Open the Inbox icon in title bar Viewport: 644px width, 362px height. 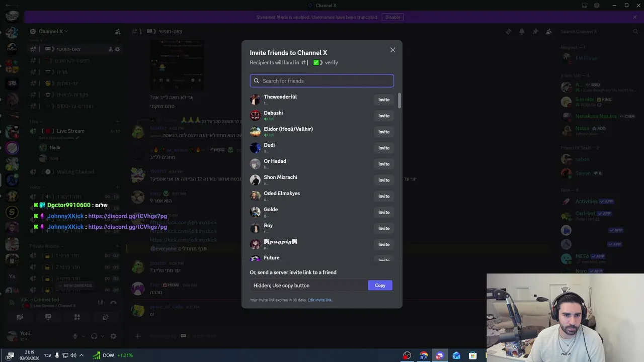click(585, 6)
